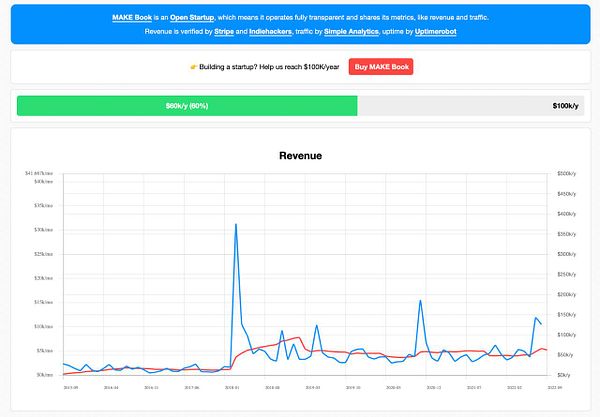Click the blue revenue spike near 2020-12
Image resolution: width=600 pixels, height=417 pixels.
click(x=420, y=300)
